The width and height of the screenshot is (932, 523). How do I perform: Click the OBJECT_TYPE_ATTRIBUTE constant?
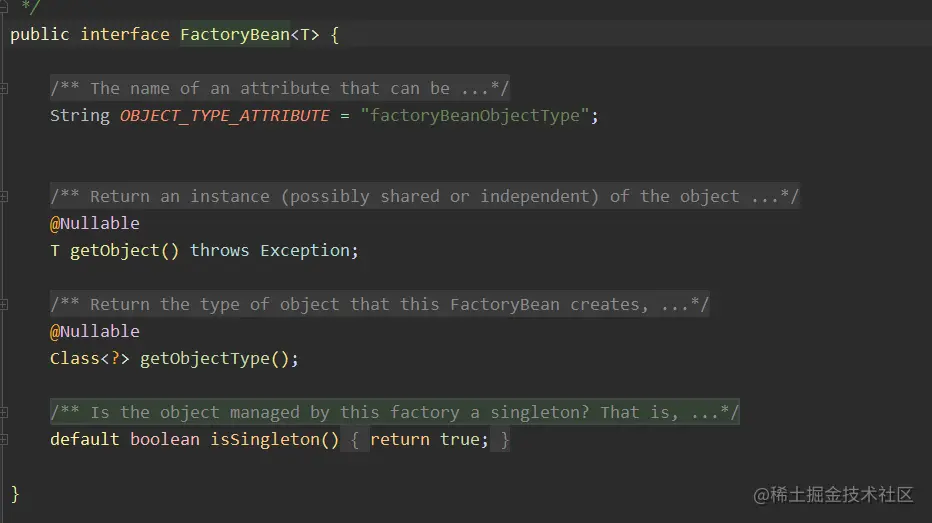point(225,116)
